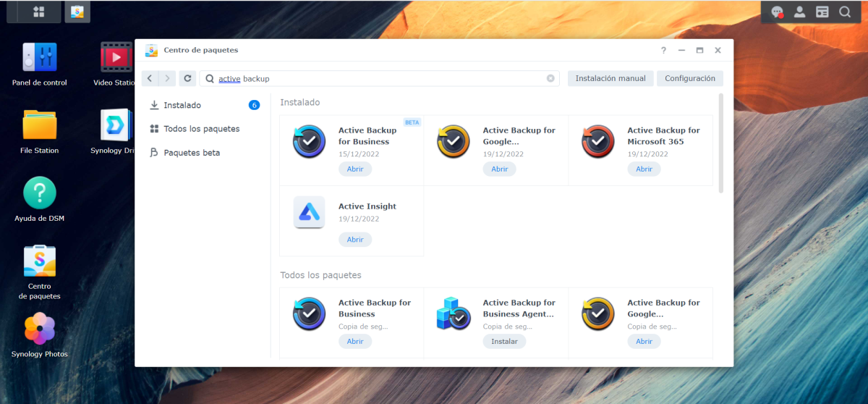
Task: Click the package list vertical scrollbar
Action: (720, 143)
